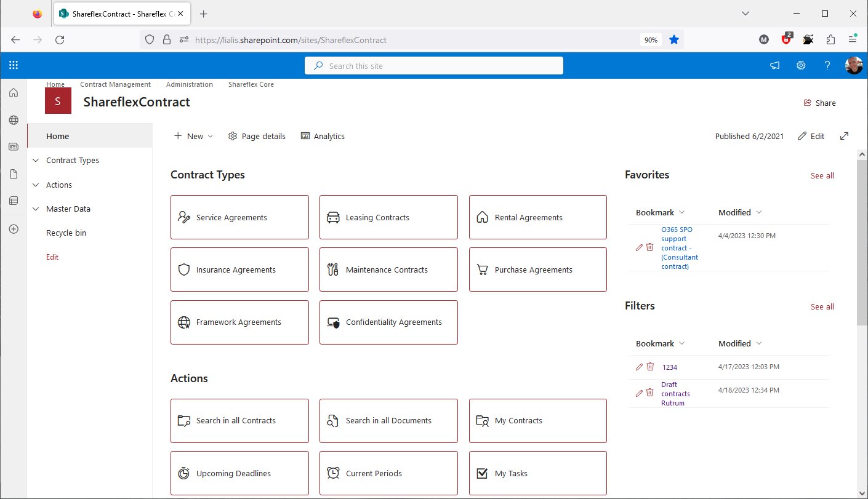Open the Service Agreements tile
Image resolution: width=868 pixels, height=499 pixels.
(x=239, y=217)
